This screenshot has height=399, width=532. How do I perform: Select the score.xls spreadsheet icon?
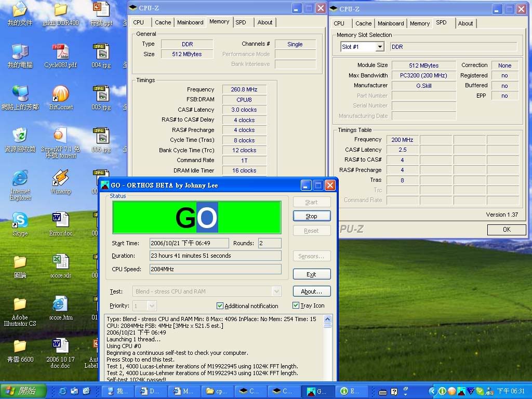tap(61, 267)
